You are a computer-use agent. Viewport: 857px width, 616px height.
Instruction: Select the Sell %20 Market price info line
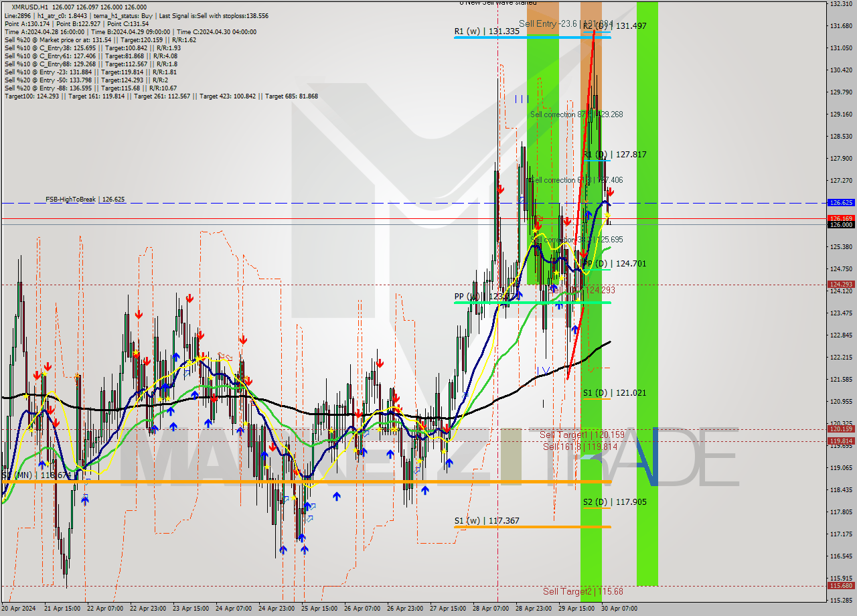pyautogui.click(x=100, y=40)
